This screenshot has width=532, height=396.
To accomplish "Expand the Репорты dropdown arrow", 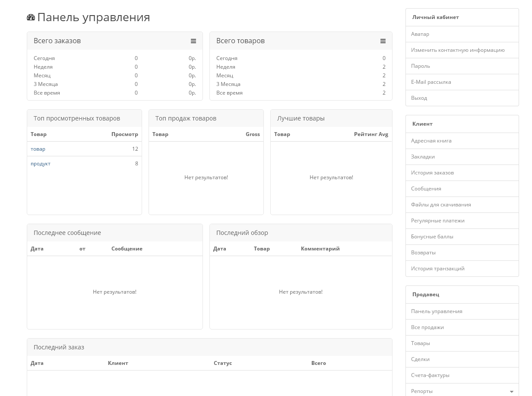I will pos(511,392).
